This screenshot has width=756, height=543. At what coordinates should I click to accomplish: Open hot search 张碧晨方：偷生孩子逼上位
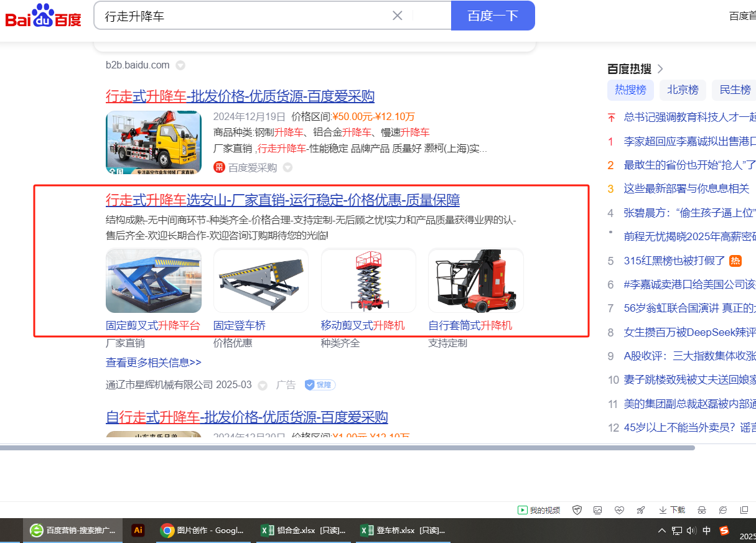pos(690,213)
